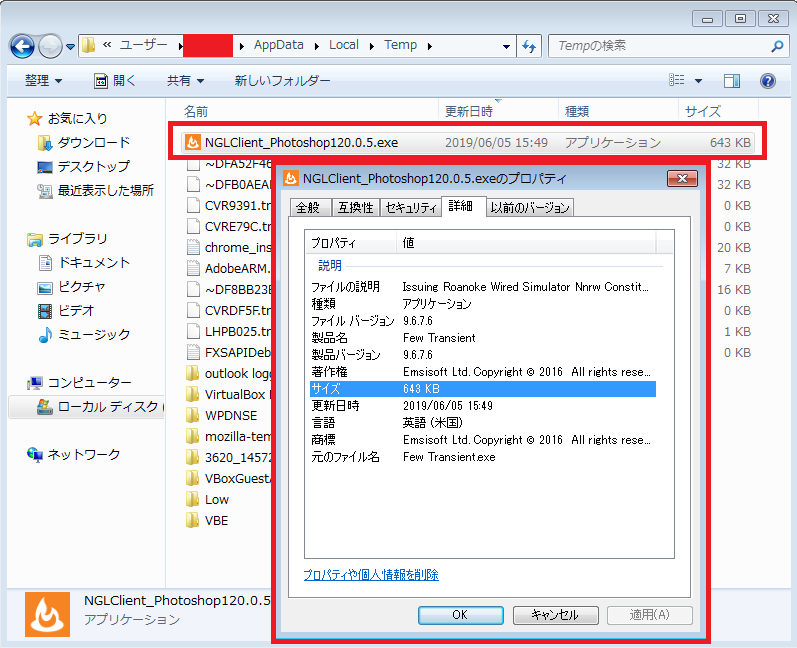This screenshot has height=648, width=797.
Task: Click the large orange flame icon in details pane
Action: pos(47,614)
